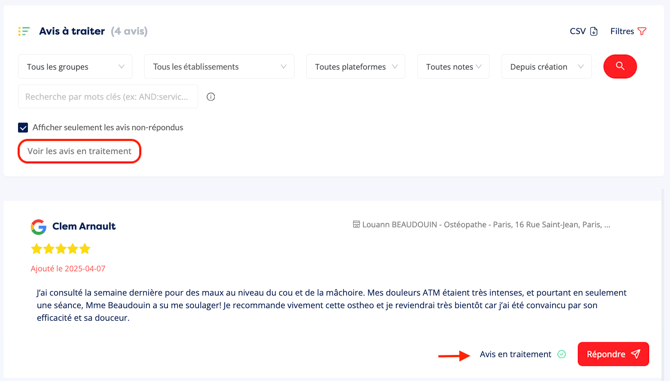Click Répondre to answer the review
Image resolution: width=670 pixels, height=381 pixels.
click(613, 354)
